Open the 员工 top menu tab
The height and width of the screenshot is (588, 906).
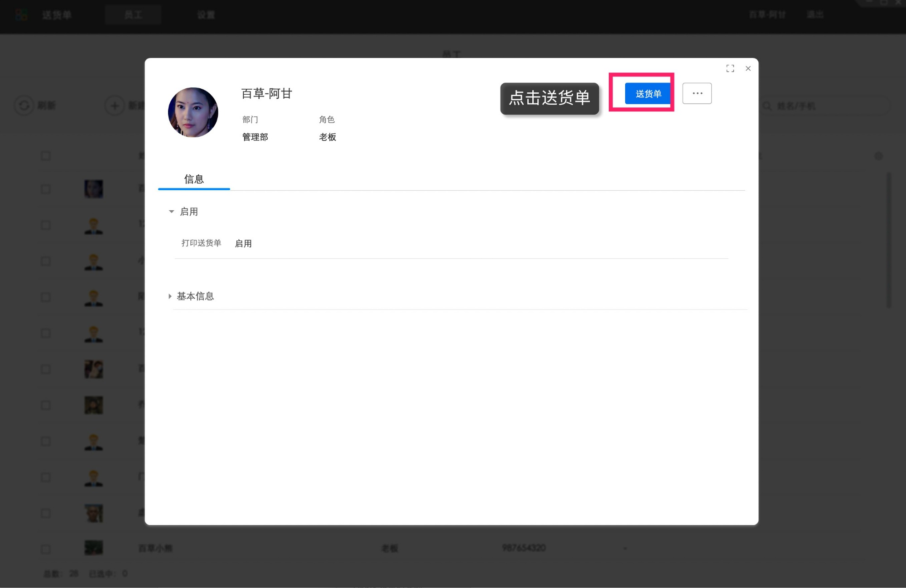click(133, 15)
